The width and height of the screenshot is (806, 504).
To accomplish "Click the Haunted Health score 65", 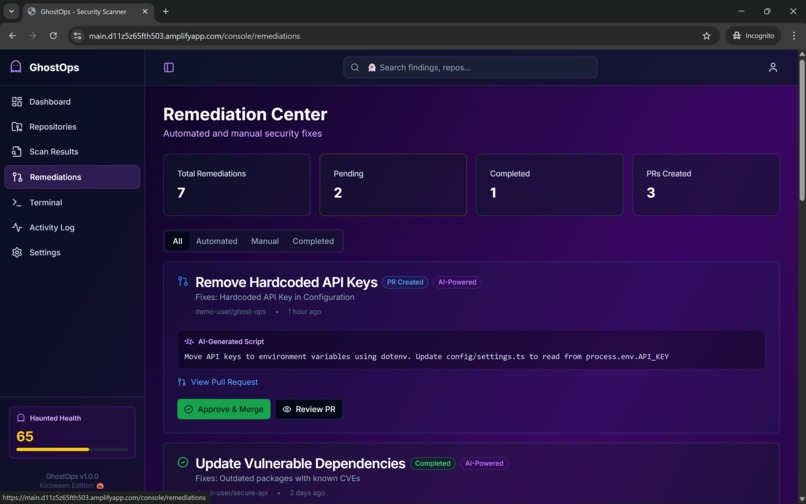I will coord(25,437).
